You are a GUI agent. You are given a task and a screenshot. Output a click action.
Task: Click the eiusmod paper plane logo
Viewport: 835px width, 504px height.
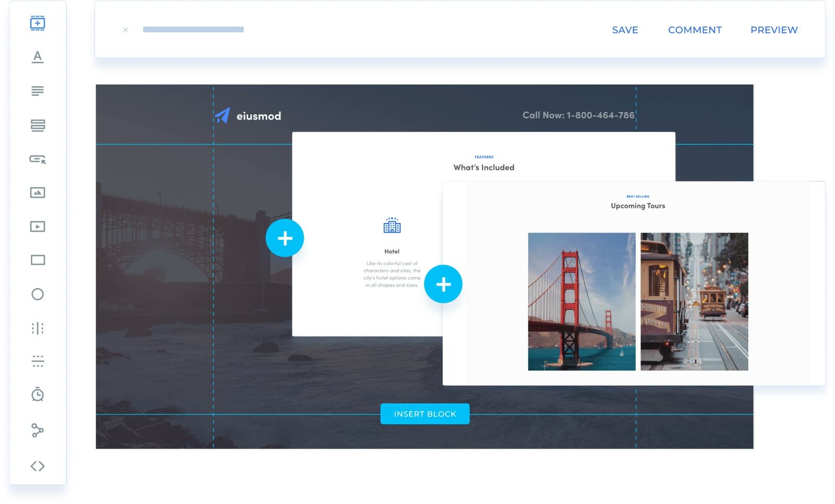[222, 115]
